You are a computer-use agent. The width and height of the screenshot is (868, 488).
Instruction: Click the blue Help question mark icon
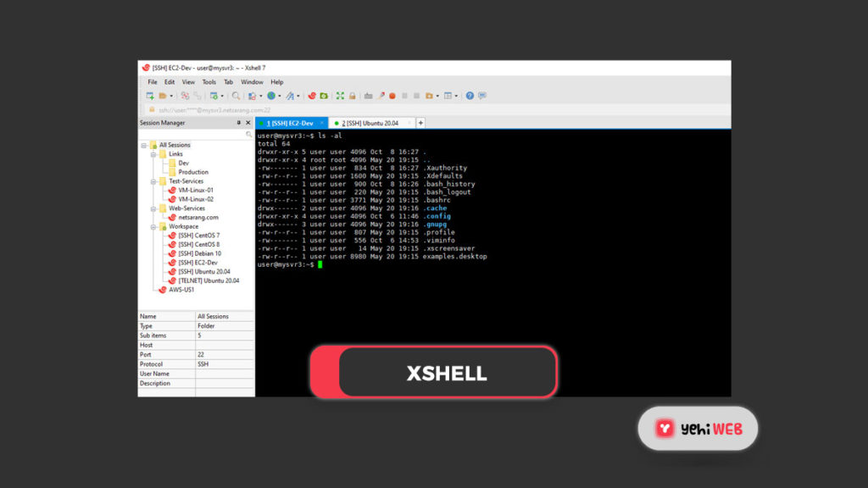click(470, 96)
